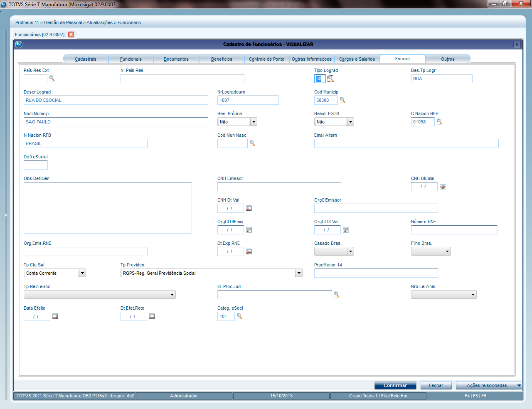Open lookup for Tipo Lograd field
The image size is (532, 409).
330,79
